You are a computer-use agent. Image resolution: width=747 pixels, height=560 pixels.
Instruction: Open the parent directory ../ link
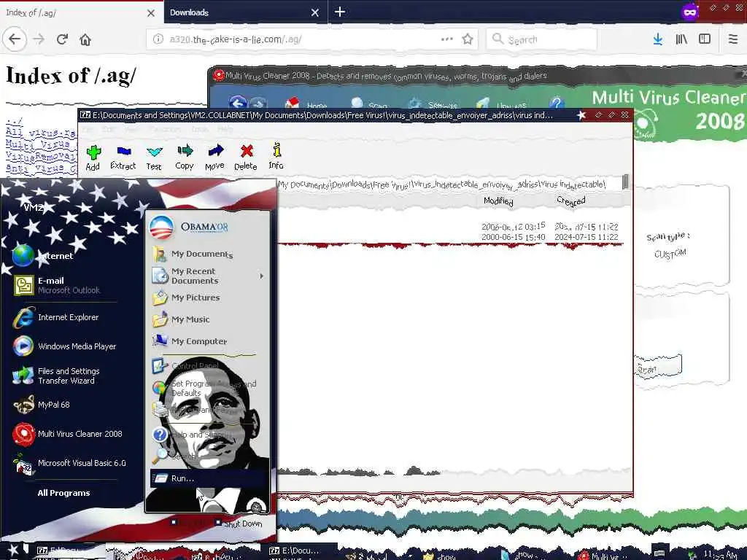pos(14,122)
